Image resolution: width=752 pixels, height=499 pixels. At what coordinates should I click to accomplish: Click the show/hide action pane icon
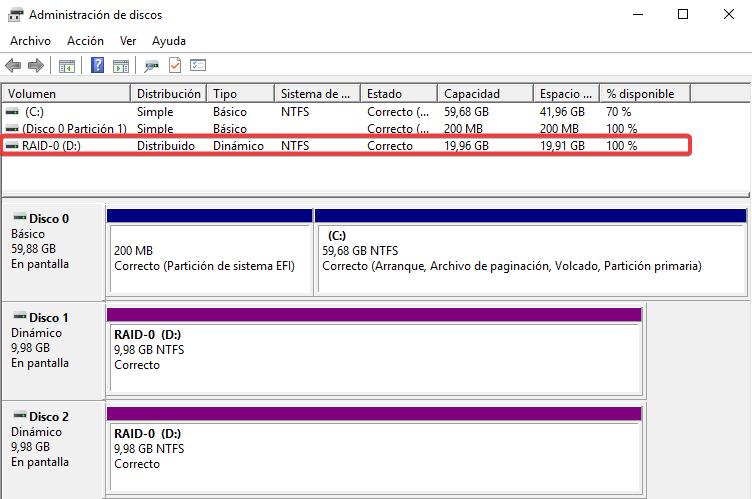(x=121, y=66)
